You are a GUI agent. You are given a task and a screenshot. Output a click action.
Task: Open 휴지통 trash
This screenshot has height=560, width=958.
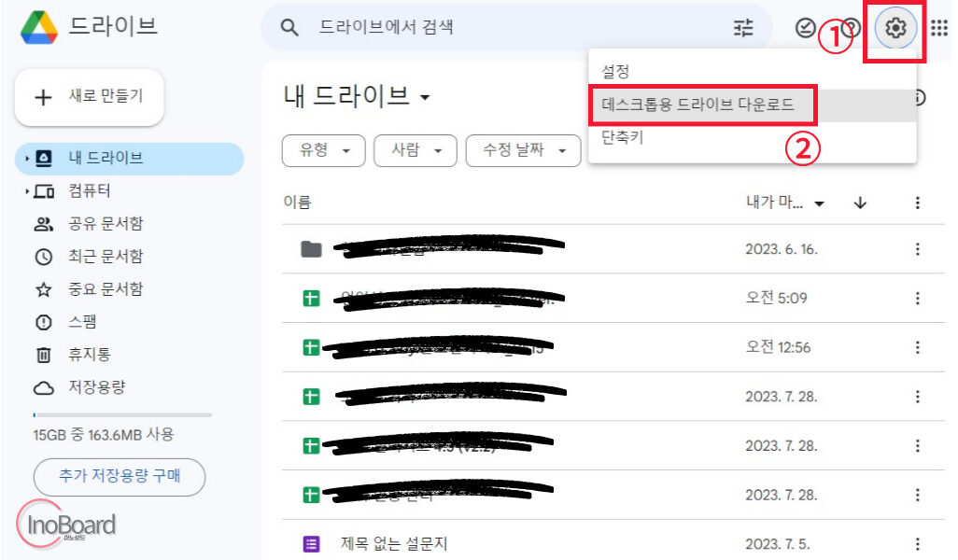click(x=90, y=354)
